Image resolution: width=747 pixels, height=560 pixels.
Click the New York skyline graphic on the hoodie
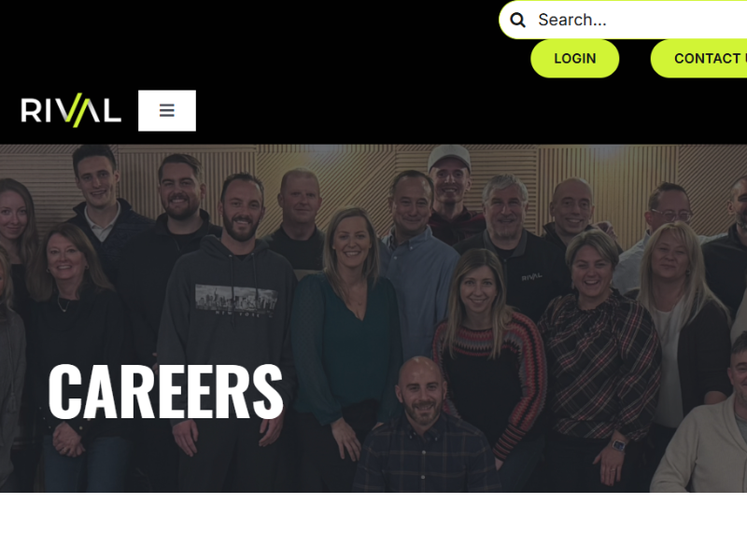236,300
